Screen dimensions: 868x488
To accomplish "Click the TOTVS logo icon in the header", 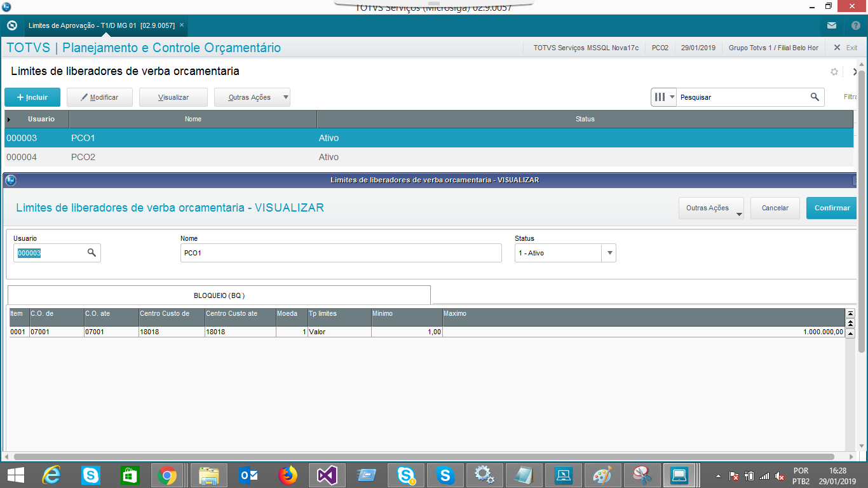I will click(11, 25).
